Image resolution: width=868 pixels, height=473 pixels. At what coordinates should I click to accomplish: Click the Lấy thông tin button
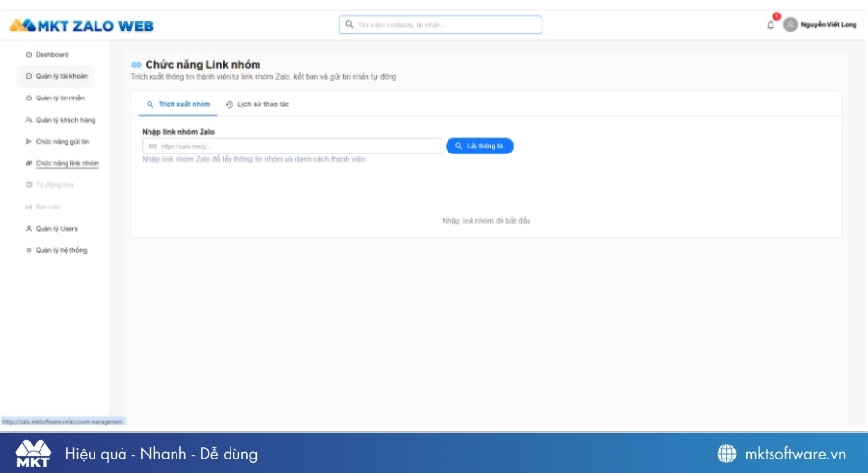pyautogui.click(x=479, y=146)
